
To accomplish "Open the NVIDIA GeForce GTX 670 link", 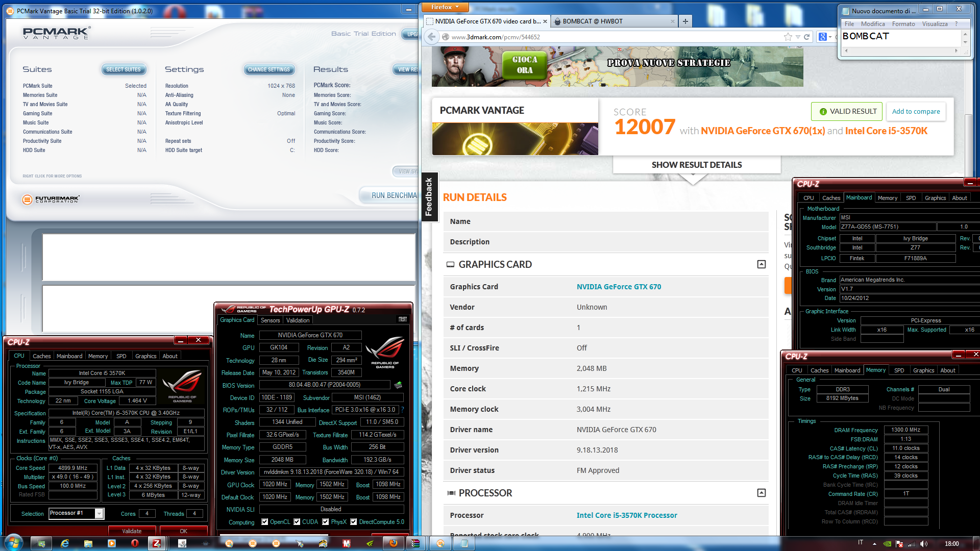I will coord(619,287).
